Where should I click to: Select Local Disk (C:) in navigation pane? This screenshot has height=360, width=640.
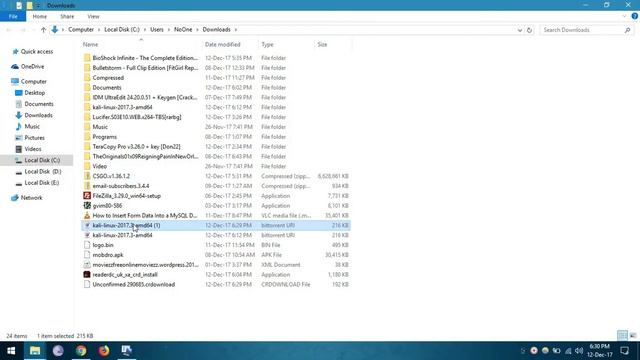pyautogui.click(x=42, y=160)
